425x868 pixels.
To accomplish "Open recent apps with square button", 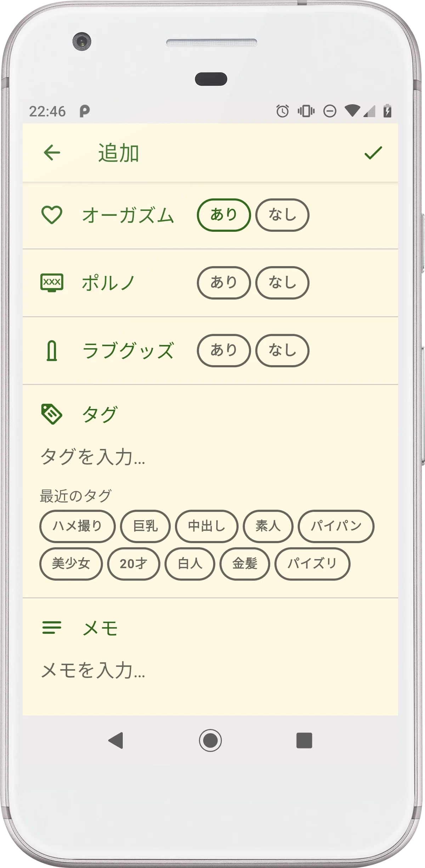I will click(x=304, y=740).
